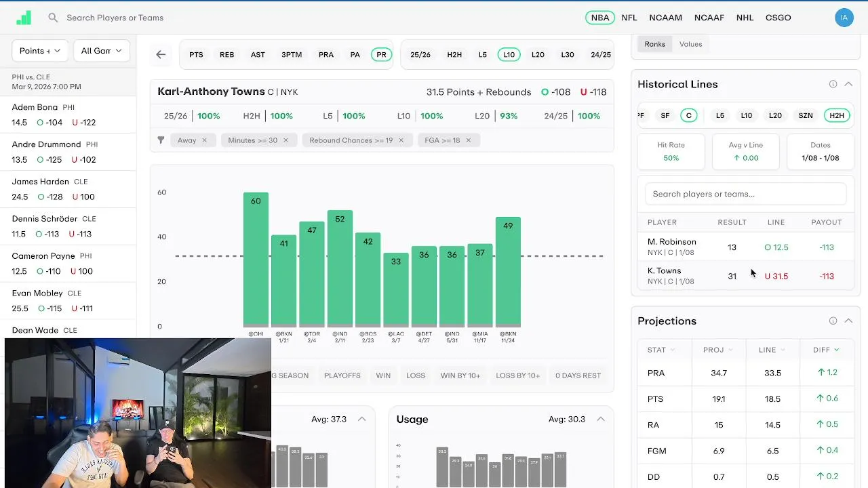Viewport: 868px width, 488px height.
Task: Select H2H in chart range bar
Action: (x=454, y=55)
